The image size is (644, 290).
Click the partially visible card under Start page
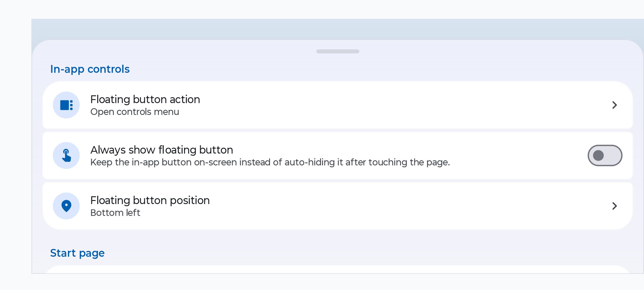coord(338,270)
